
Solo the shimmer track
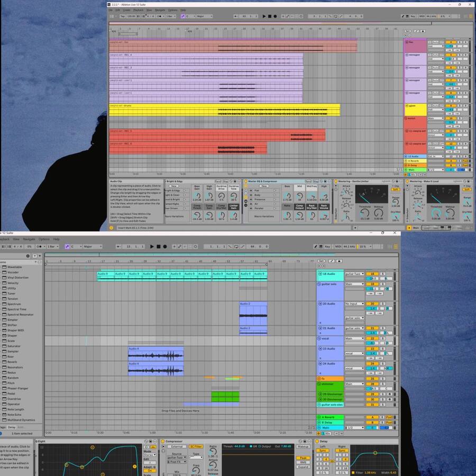pos(383,384)
